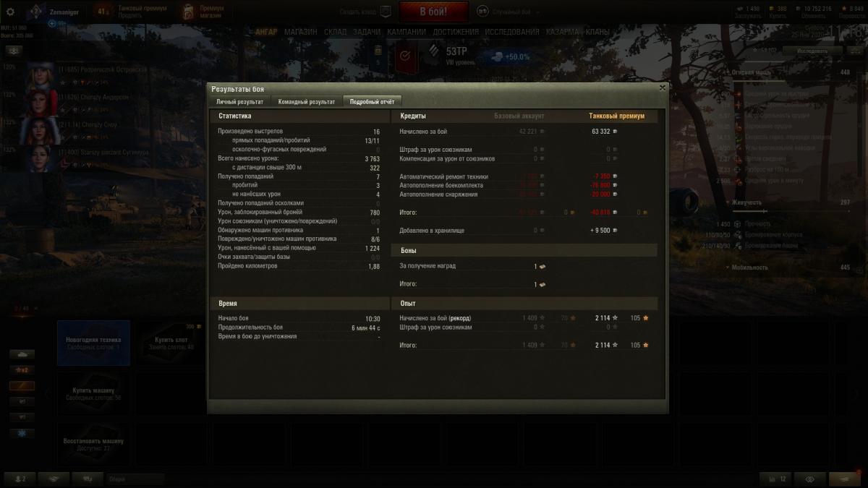
Task: Start battle with the В бой! button
Action: click(x=433, y=12)
